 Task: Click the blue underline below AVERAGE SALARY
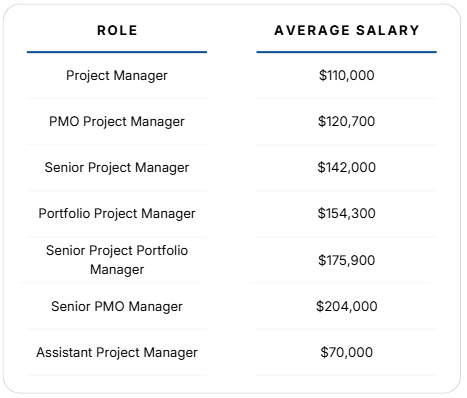[347, 52]
